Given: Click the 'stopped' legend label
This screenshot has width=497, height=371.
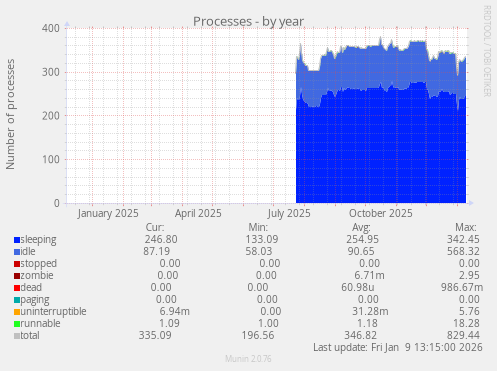Looking at the screenshot, I should coord(39,263).
